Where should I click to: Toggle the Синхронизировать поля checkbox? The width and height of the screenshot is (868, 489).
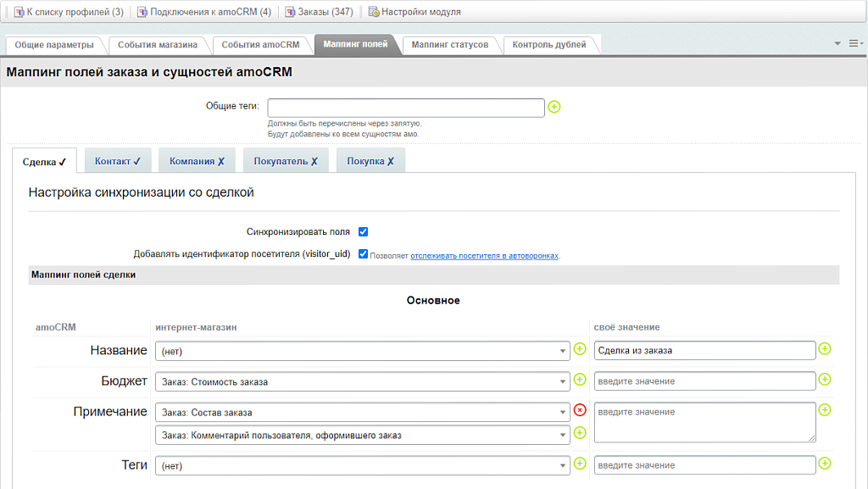[362, 231]
